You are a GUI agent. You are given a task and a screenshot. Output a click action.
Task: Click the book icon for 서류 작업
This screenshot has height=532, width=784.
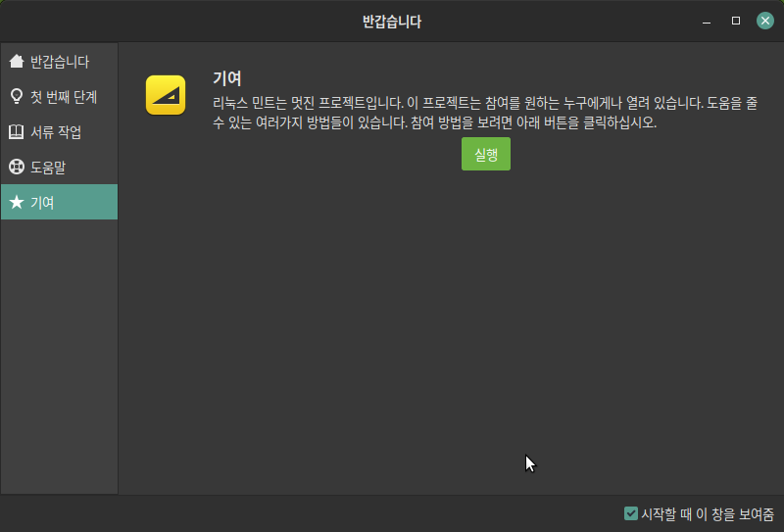point(17,132)
